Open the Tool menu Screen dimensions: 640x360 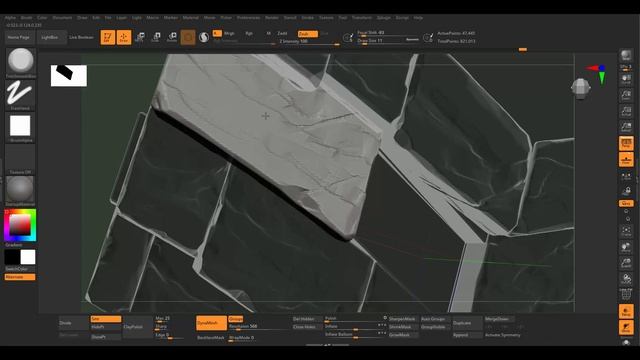(x=342, y=18)
